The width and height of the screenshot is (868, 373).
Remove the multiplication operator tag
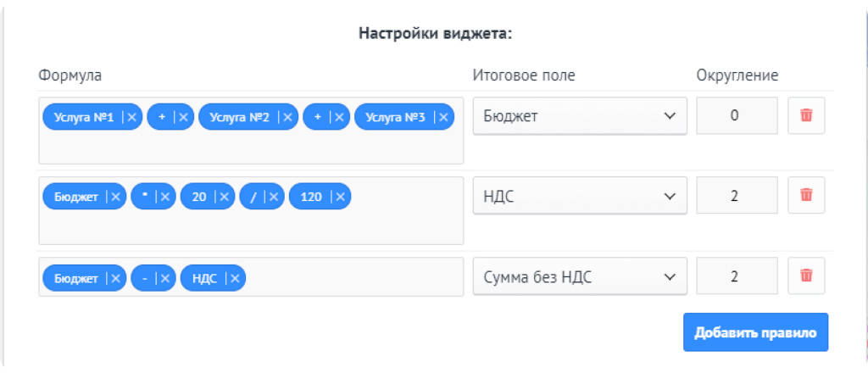coord(165,197)
